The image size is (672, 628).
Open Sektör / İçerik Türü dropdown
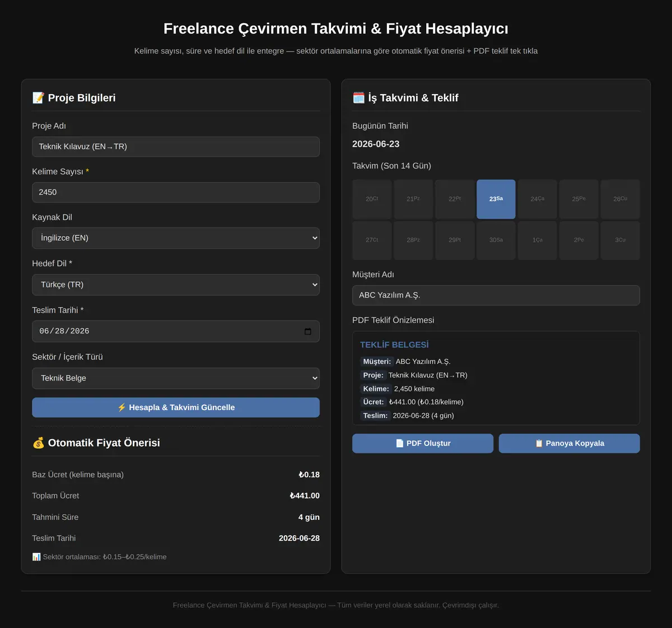tap(176, 378)
